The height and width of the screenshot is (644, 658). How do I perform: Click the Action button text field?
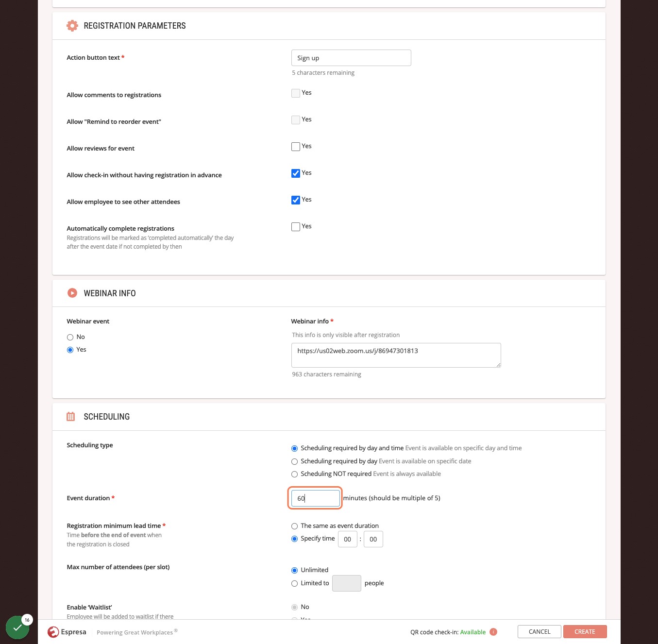click(x=351, y=58)
